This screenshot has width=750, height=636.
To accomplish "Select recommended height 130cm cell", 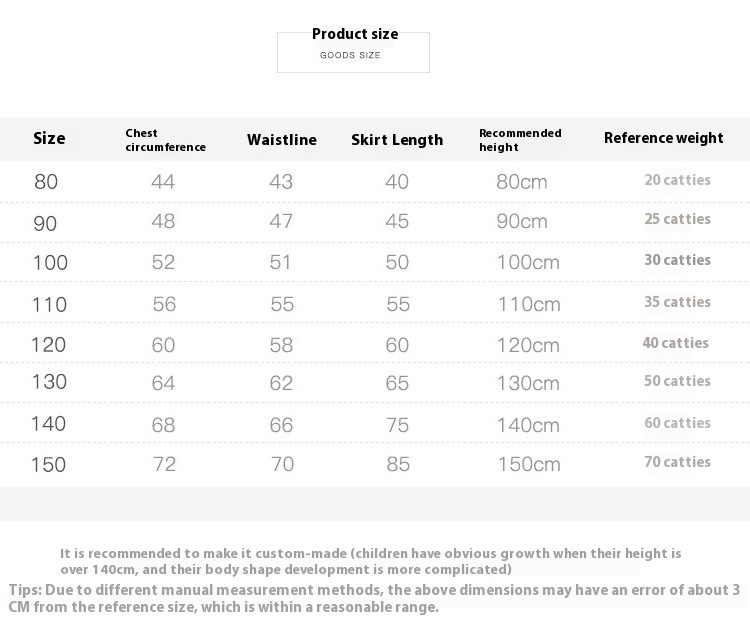I will click(528, 383).
